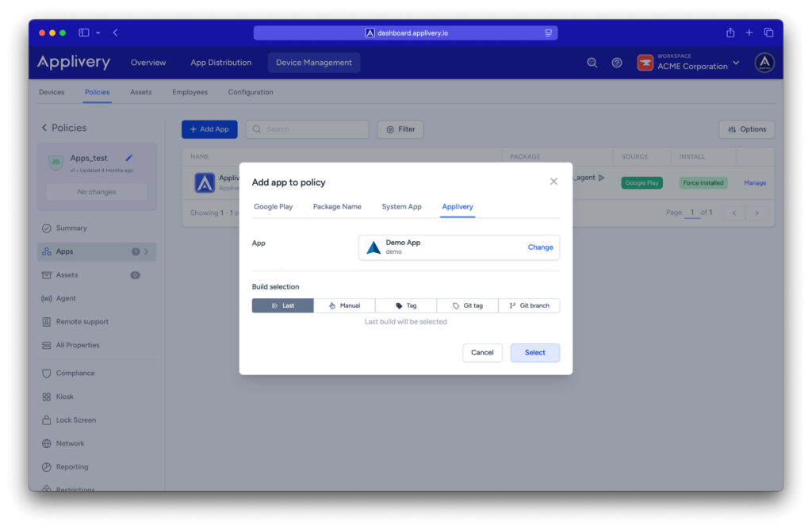This screenshot has width=812, height=529.
Task: Open the help question mark icon
Action: [x=616, y=63]
